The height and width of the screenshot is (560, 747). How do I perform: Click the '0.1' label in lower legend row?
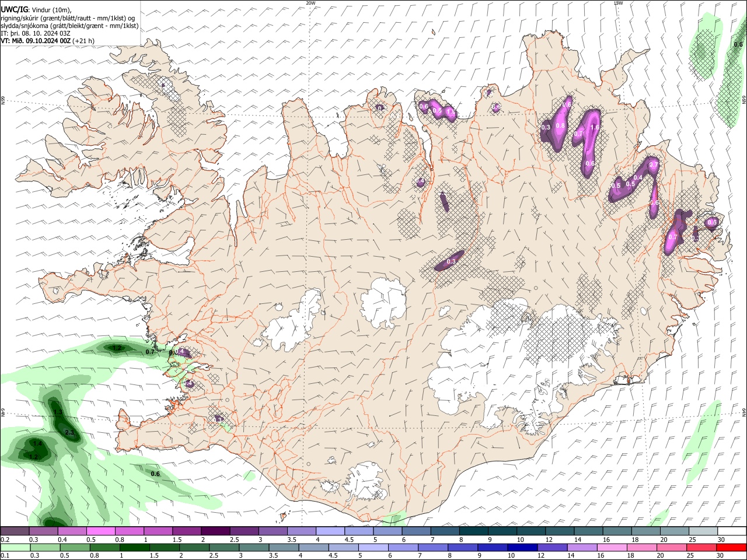[x=6, y=556]
